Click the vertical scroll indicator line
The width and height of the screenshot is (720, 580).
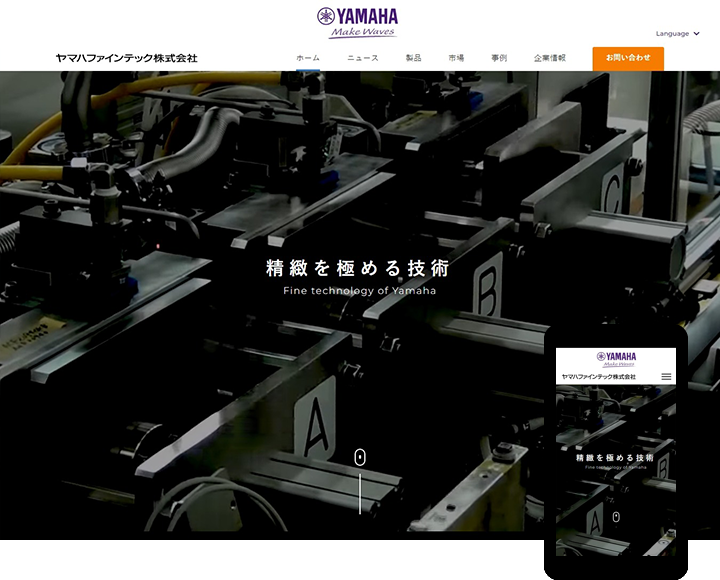click(x=360, y=493)
